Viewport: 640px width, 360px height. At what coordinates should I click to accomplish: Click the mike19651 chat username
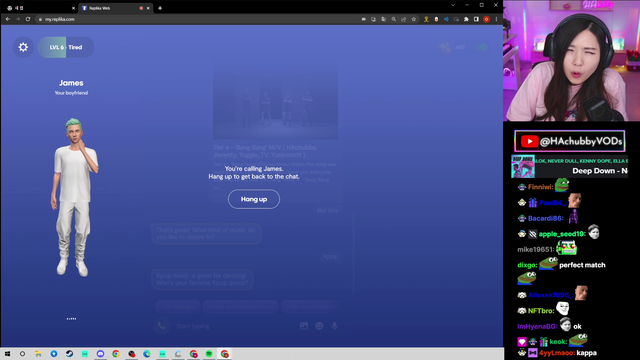click(536, 249)
